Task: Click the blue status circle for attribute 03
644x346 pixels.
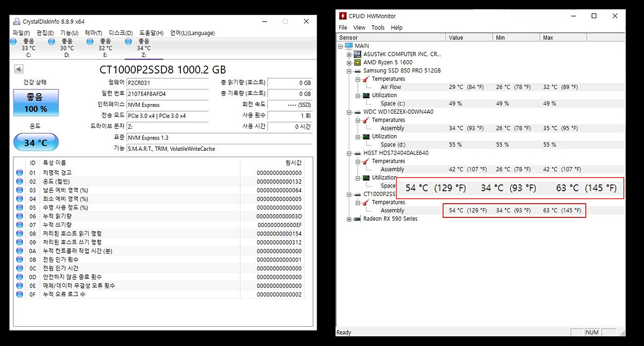Action: click(20, 190)
